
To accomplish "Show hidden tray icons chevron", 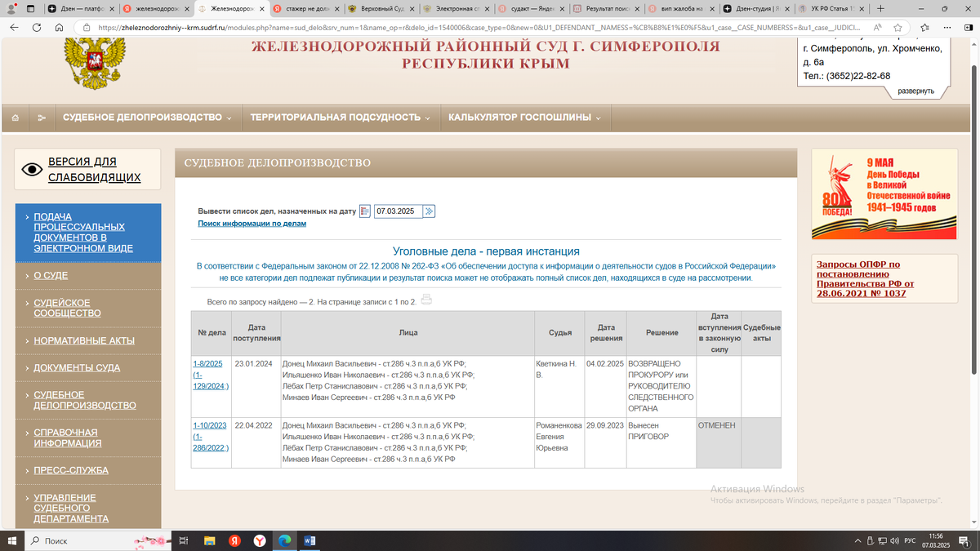I will point(857,540).
